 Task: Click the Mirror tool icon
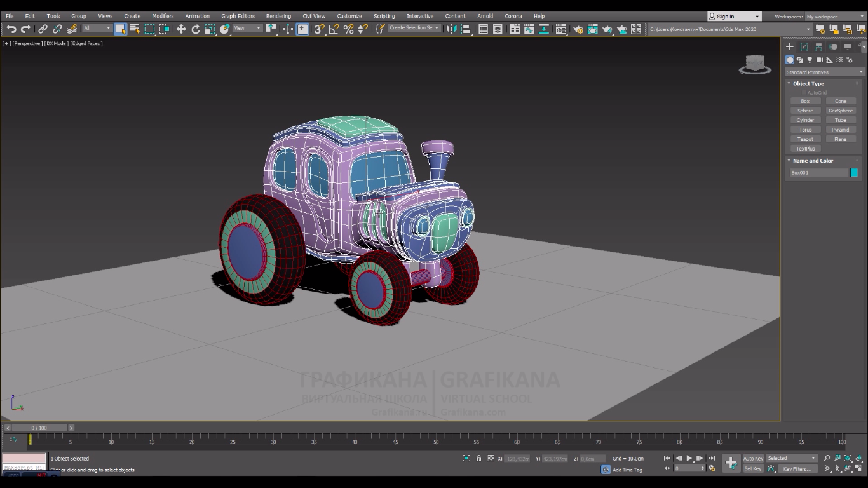(452, 29)
